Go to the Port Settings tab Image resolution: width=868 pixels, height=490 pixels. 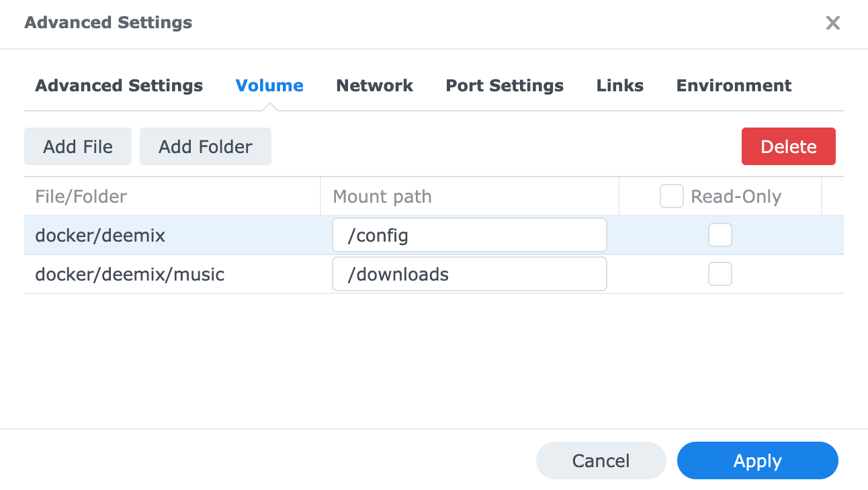tap(505, 86)
